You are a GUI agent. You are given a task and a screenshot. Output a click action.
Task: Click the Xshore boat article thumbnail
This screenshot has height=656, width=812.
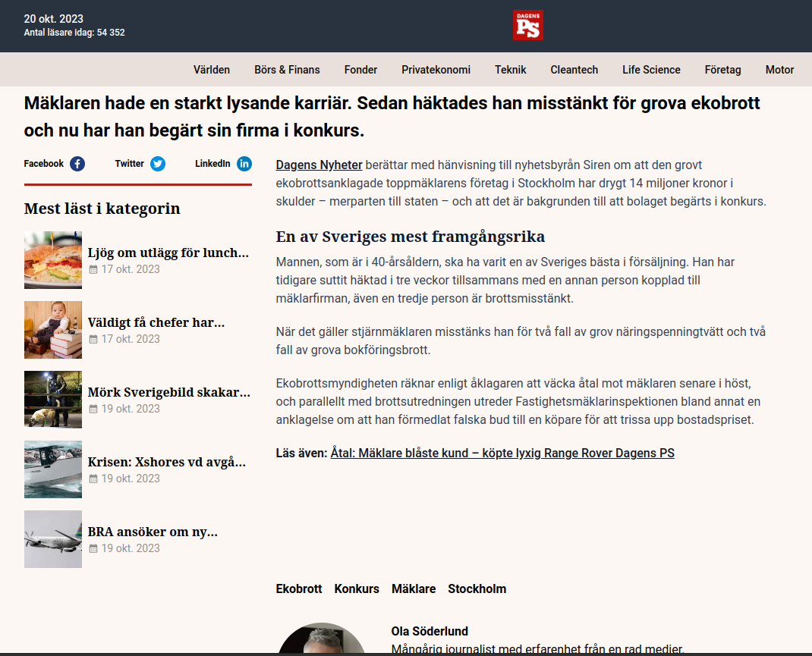53,469
